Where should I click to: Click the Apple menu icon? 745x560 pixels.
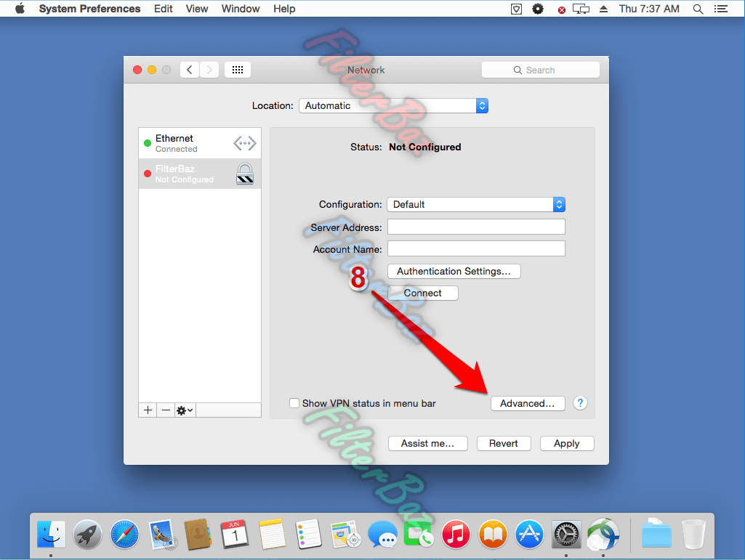[20, 9]
